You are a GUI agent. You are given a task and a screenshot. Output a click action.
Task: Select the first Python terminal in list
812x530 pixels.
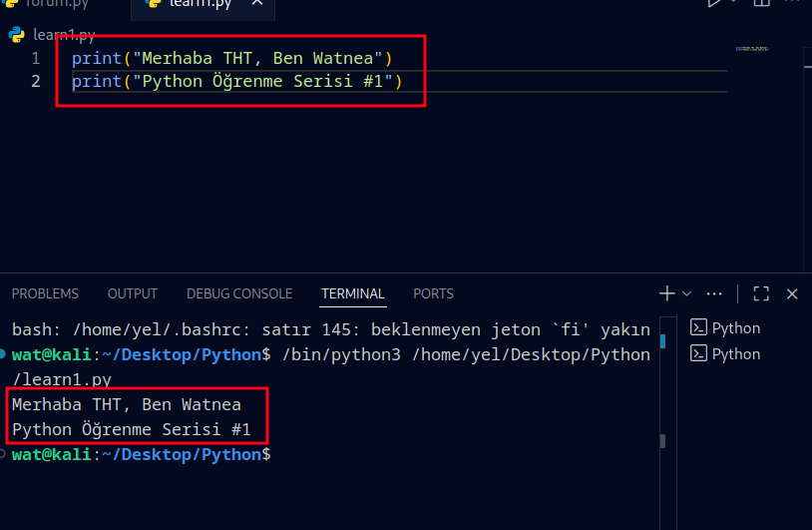point(725,328)
